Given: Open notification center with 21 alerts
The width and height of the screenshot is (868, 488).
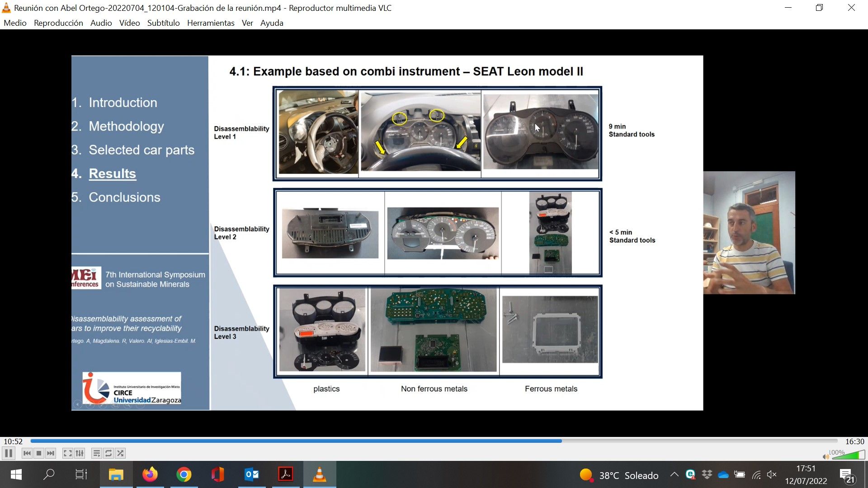Looking at the screenshot, I should [x=847, y=475].
